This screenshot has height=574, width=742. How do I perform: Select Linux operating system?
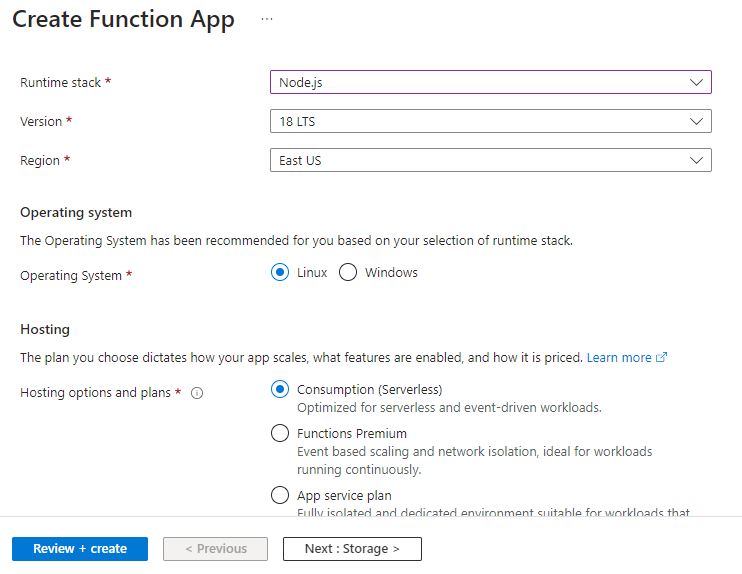point(280,273)
